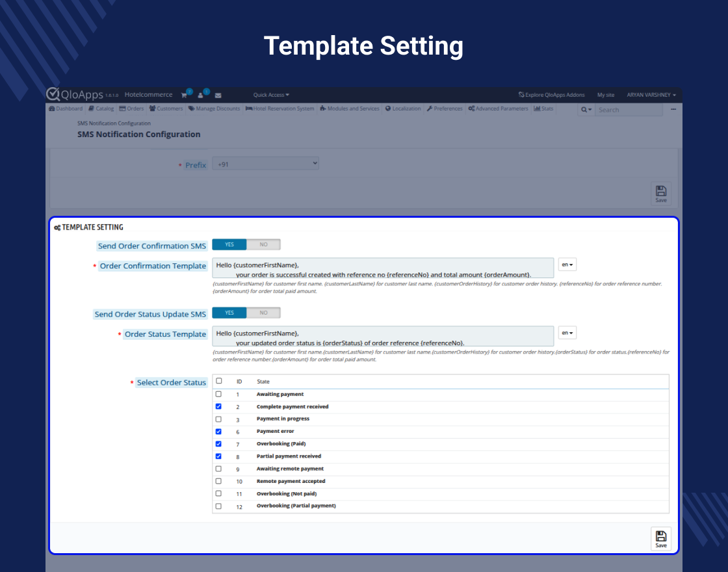This screenshot has width=728, height=572.
Task: Open language dropdown for Order Status Template
Action: 567,333
